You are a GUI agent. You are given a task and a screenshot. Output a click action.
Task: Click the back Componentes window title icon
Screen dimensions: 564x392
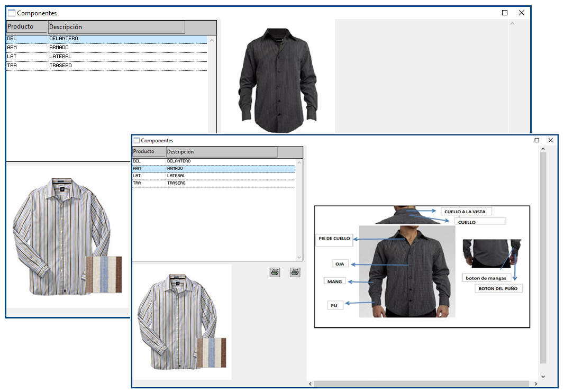[12, 13]
